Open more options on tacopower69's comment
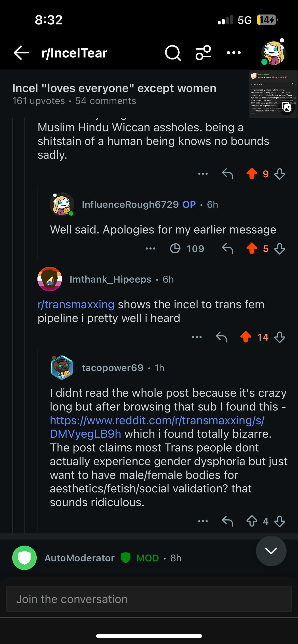Viewport: 298px width, 644px height. pos(203,521)
